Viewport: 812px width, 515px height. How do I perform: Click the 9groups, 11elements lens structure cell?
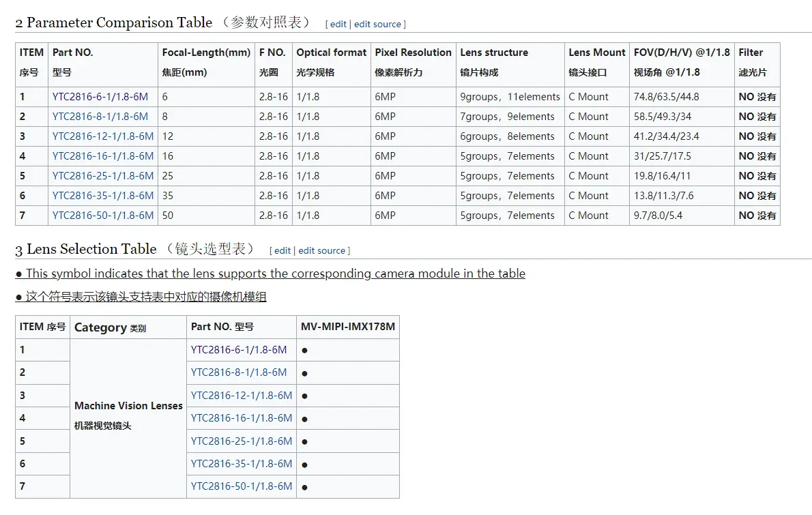pyautogui.click(x=510, y=97)
